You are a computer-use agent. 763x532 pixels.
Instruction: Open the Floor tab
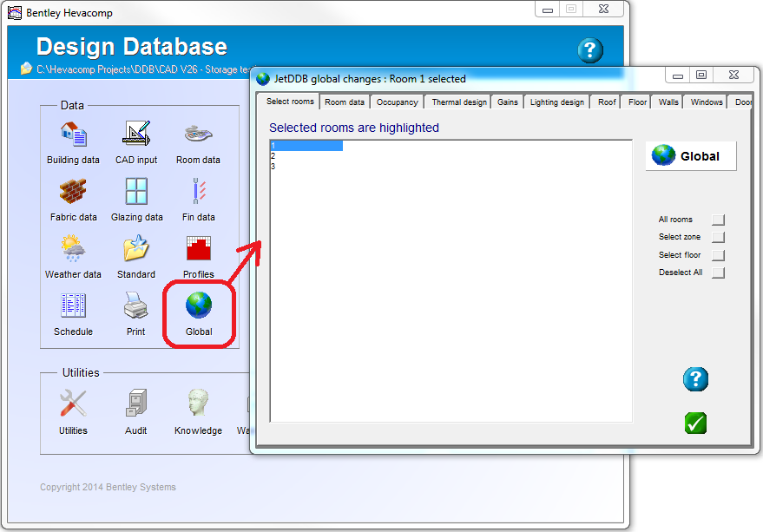click(637, 102)
